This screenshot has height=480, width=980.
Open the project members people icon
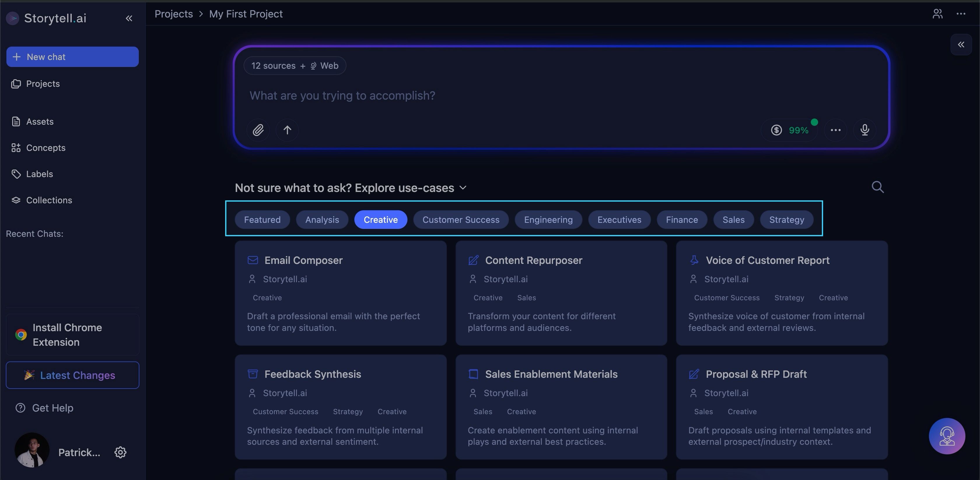[x=937, y=14]
